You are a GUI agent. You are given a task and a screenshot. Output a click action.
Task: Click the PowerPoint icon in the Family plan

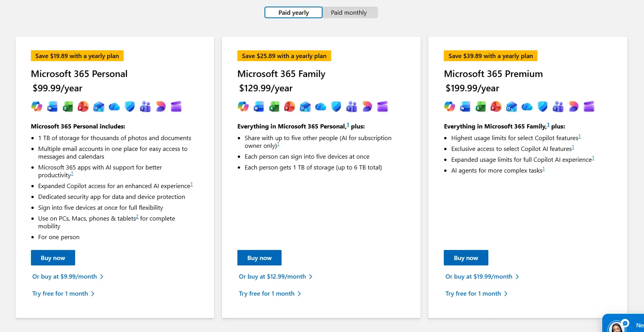[290, 106]
